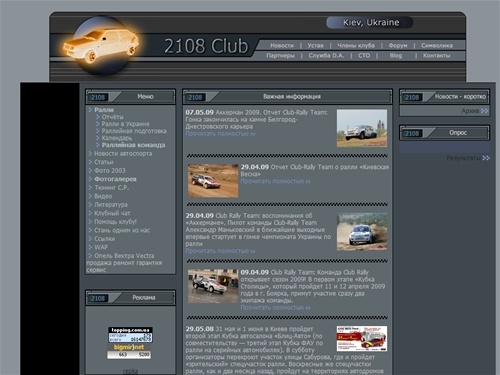Open the СТО navigation link
500x375 pixels.
pyautogui.click(x=364, y=56)
